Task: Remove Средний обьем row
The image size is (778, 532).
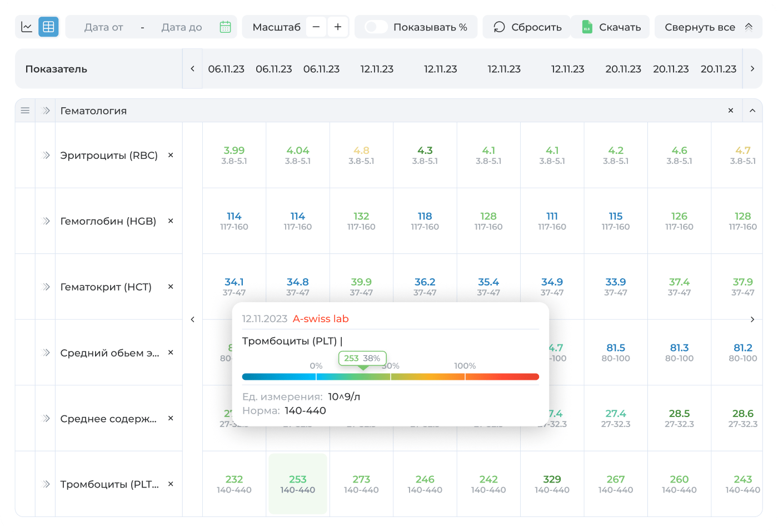Action: coord(171,352)
